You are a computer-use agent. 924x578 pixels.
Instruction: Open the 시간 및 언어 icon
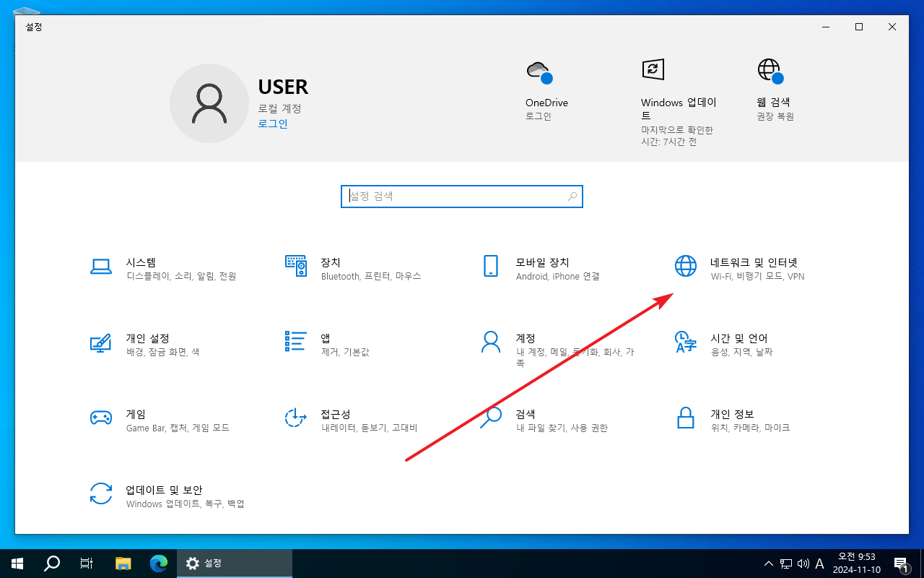click(686, 342)
